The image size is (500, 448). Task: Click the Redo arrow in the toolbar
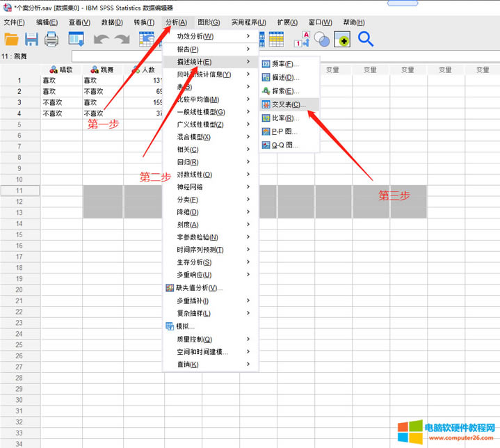pyautogui.click(x=122, y=40)
